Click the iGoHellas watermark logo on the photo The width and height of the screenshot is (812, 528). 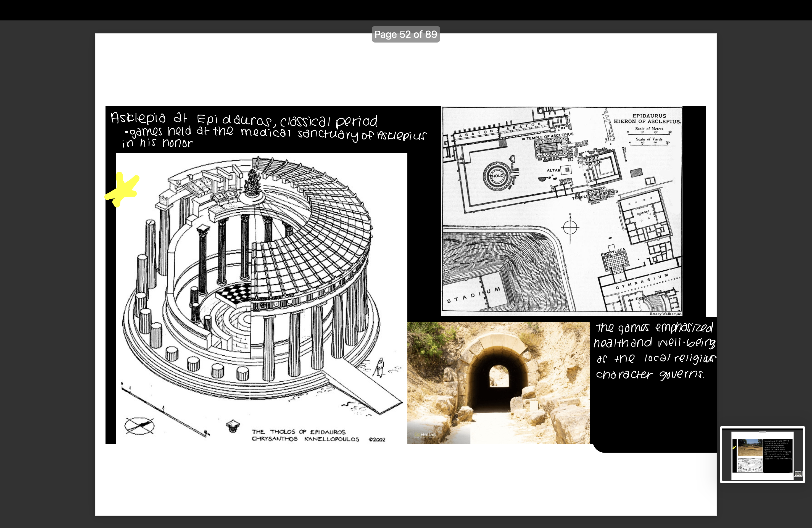click(425, 434)
